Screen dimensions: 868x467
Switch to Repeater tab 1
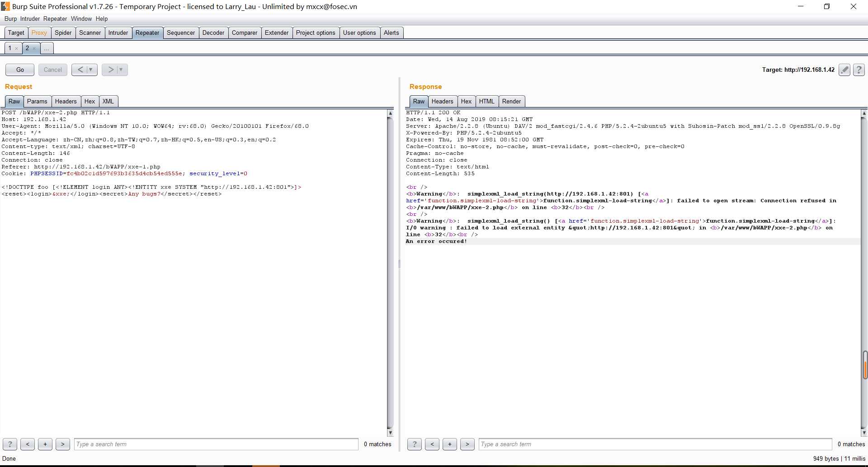click(10, 48)
